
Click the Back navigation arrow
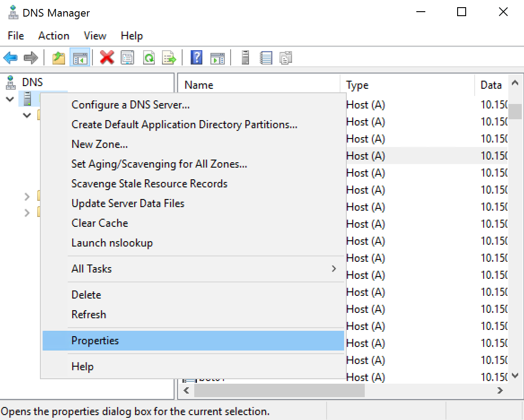[10, 57]
